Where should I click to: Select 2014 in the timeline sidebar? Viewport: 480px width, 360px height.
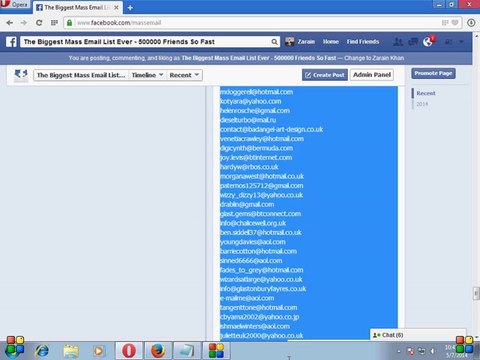[422, 104]
